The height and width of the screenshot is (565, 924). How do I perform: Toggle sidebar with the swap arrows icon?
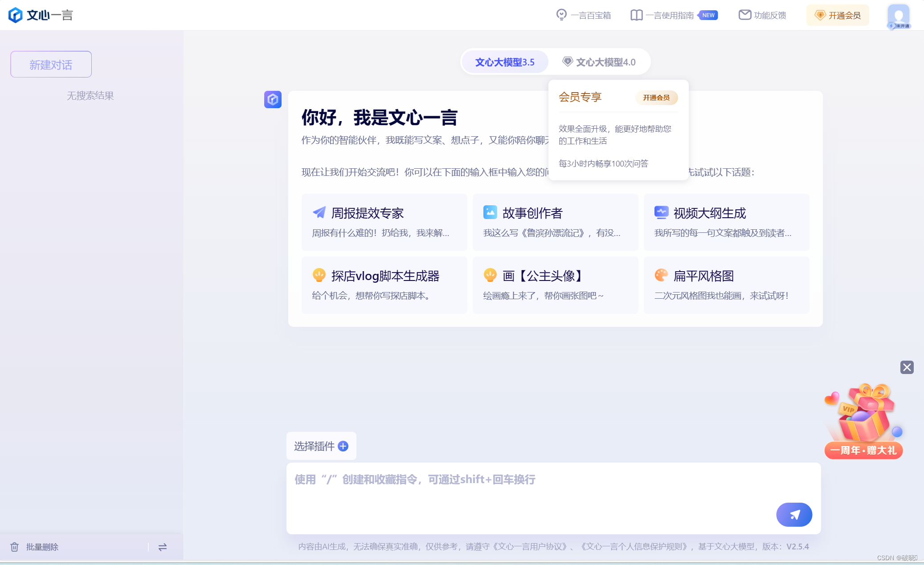point(163,547)
